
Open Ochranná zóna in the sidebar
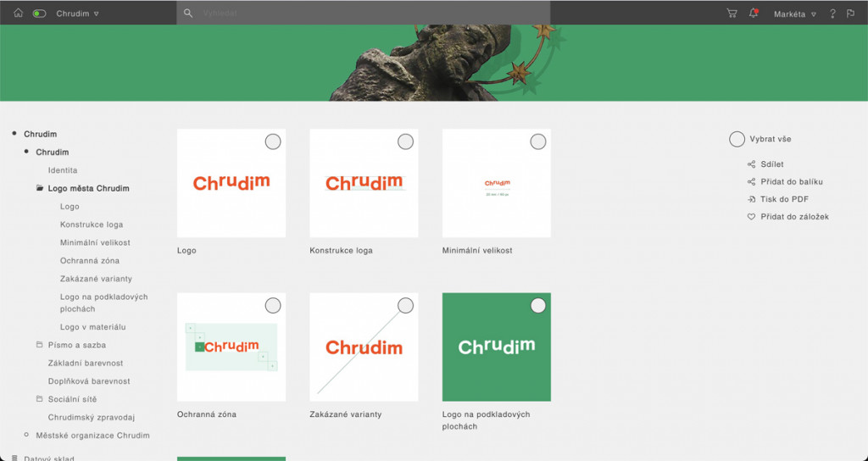pos(89,261)
